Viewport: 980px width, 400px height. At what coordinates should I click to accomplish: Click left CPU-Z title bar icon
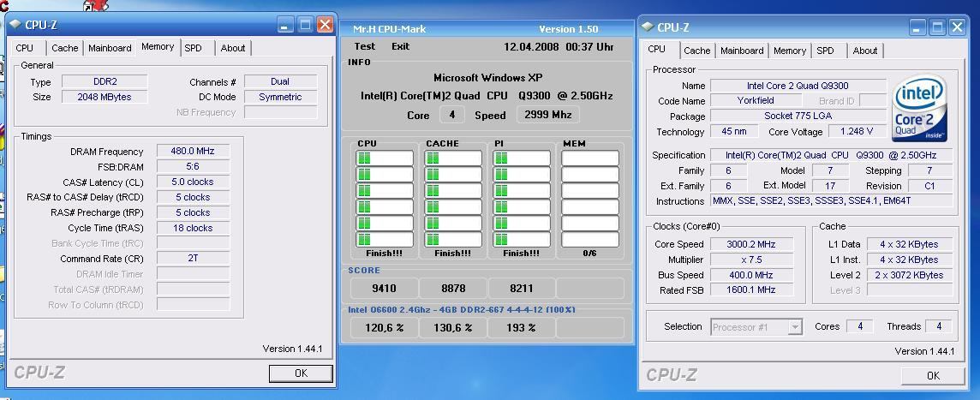(x=15, y=24)
